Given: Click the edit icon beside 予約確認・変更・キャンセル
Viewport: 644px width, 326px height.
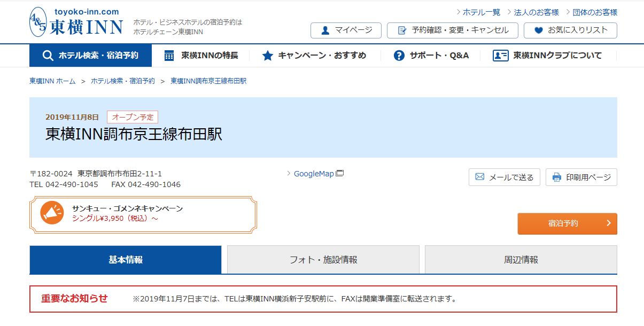Looking at the screenshot, I should [402, 30].
